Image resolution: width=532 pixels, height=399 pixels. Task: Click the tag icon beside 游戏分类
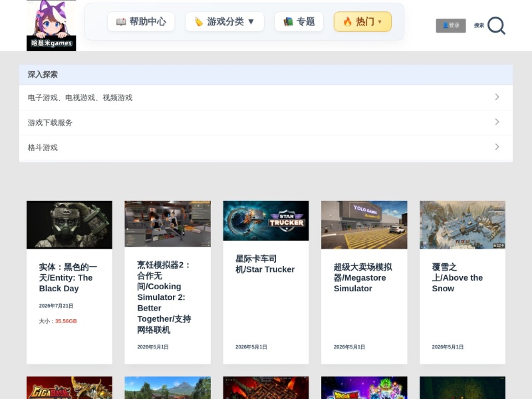[x=198, y=22]
